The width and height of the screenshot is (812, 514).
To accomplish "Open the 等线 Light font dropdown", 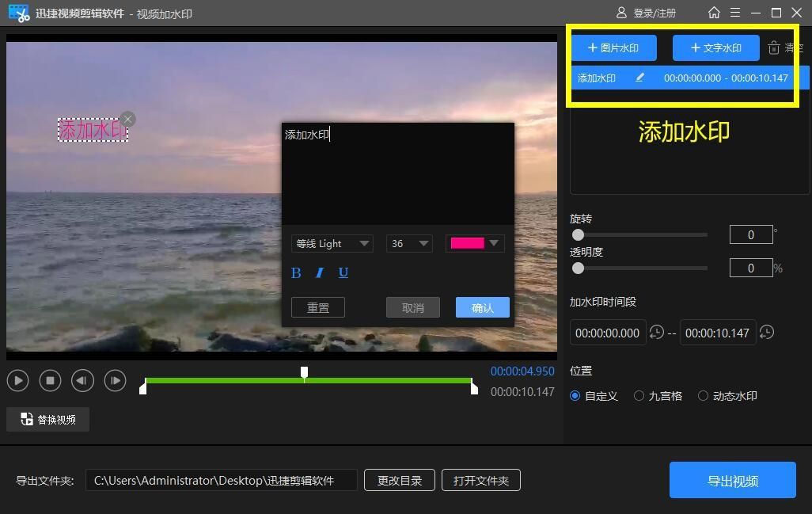I will [x=332, y=243].
